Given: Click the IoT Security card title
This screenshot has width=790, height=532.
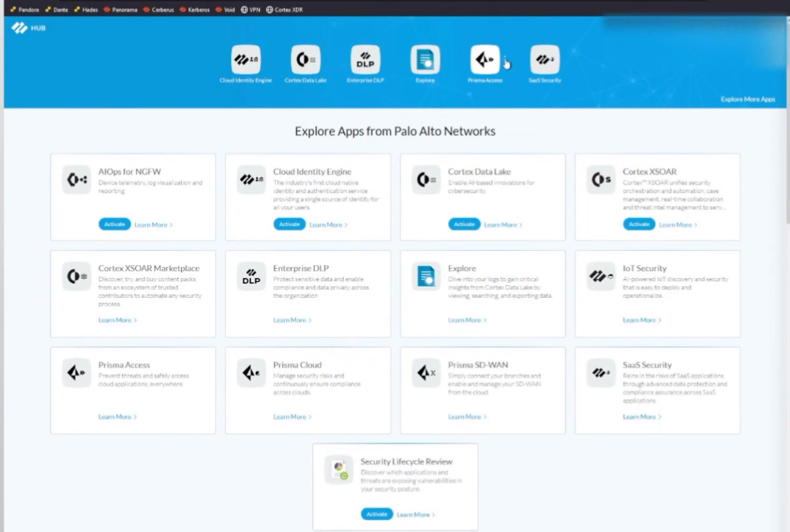Looking at the screenshot, I should (x=644, y=268).
